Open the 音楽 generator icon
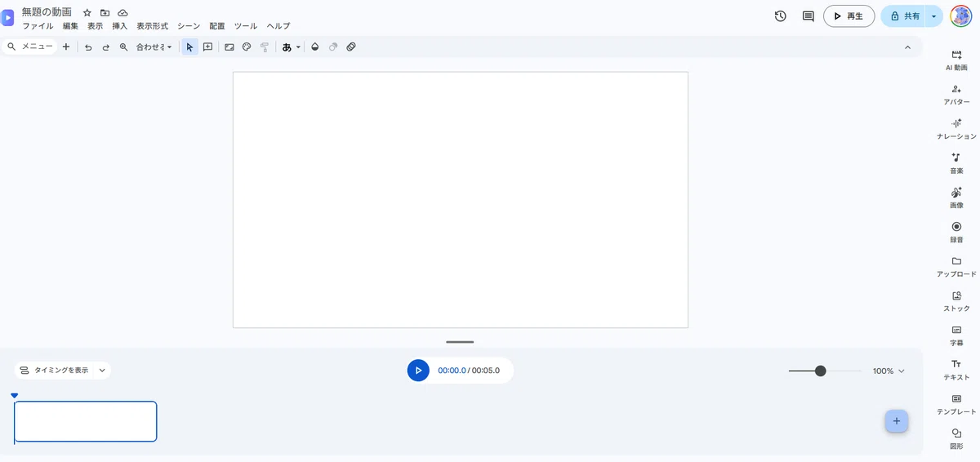Screen dimensions: 980x462 956,158
